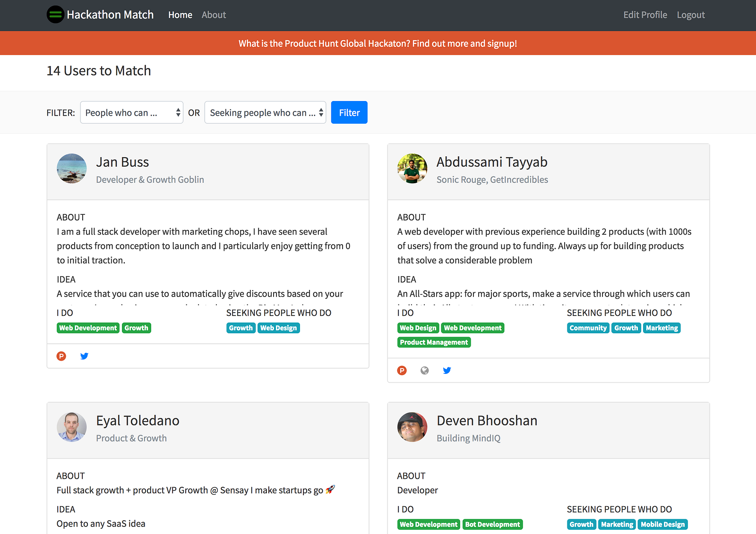Image resolution: width=756 pixels, height=534 pixels.
Task: Click Jan Buss's blue 'Growth' seeking tag
Action: (x=241, y=328)
